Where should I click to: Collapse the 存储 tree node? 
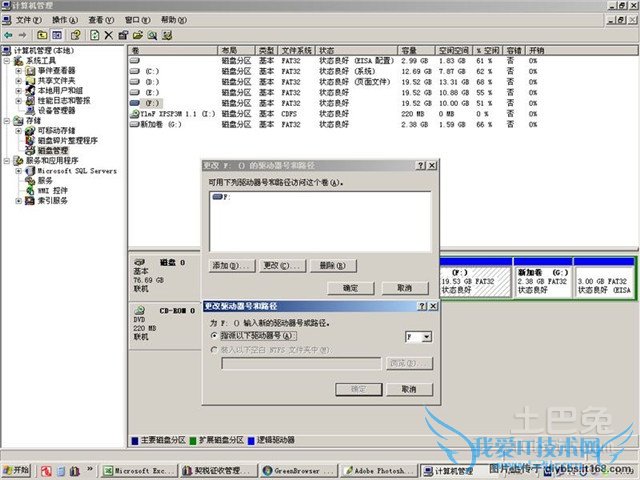[7, 121]
